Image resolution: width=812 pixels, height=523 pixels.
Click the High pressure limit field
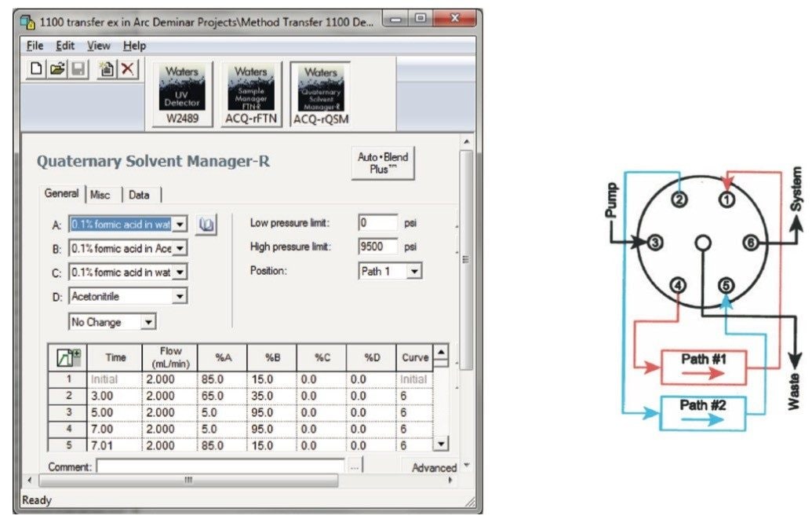[378, 247]
